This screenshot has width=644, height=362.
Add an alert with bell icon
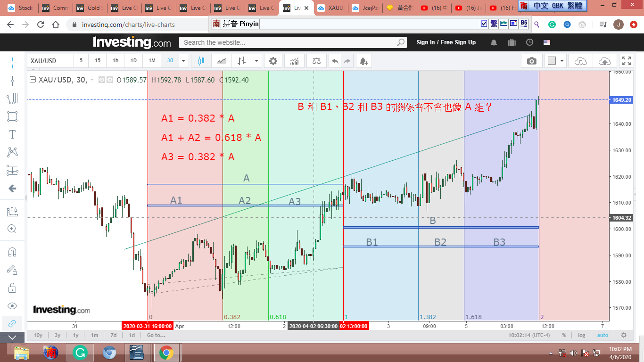coord(363,61)
